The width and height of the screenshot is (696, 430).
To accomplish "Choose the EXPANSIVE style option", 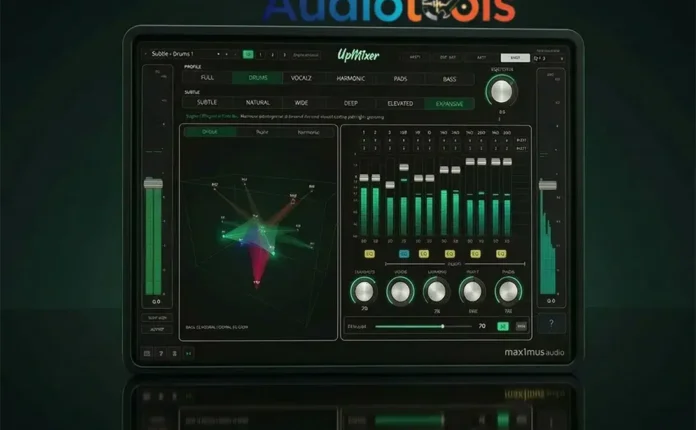I will click(449, 104).
